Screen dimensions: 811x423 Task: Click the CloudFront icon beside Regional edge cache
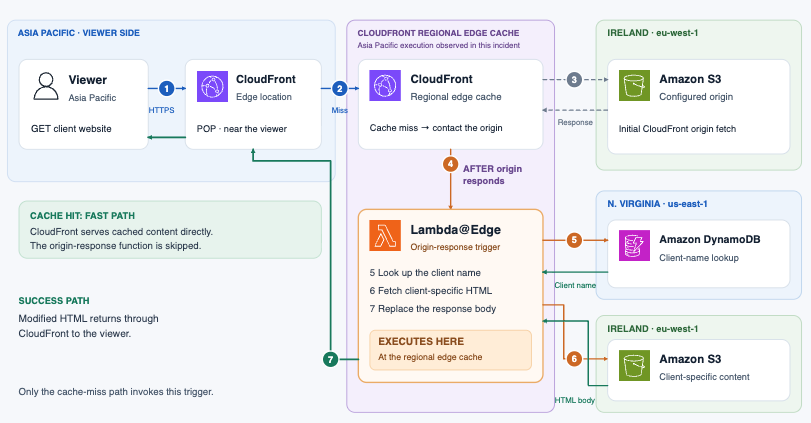(385, 86)
